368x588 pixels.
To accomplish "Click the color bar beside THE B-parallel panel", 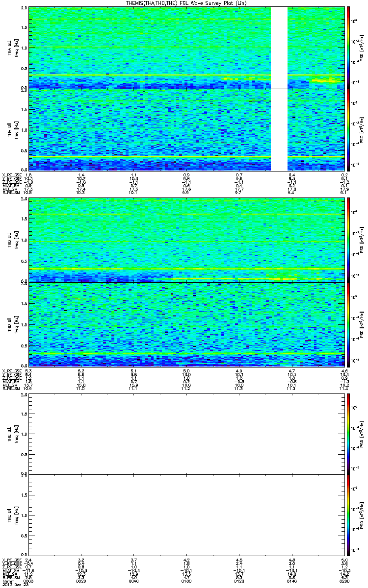I will [348, 514].
